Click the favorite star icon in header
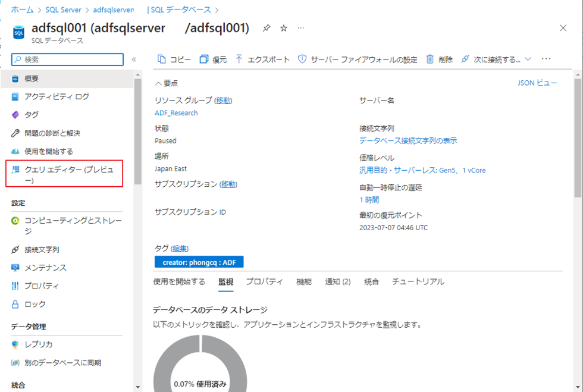Screen dimensions: 583x392 [284, 28]
